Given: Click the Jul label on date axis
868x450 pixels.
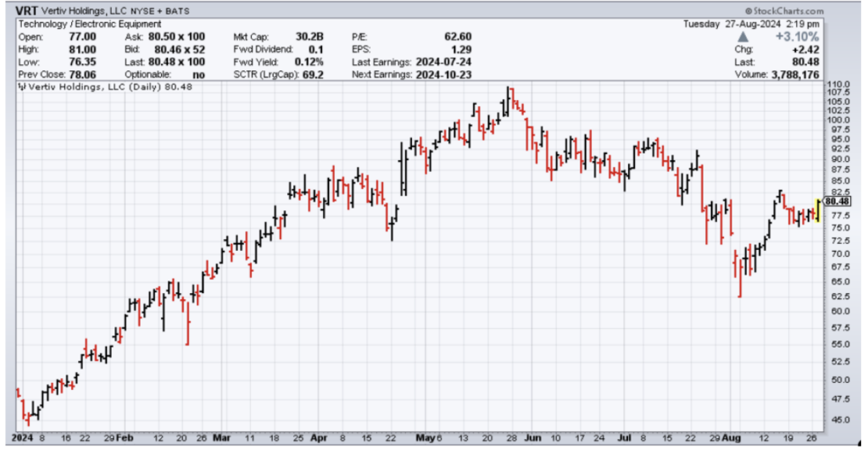Looking at the screenshot, I should pos(625,438).
